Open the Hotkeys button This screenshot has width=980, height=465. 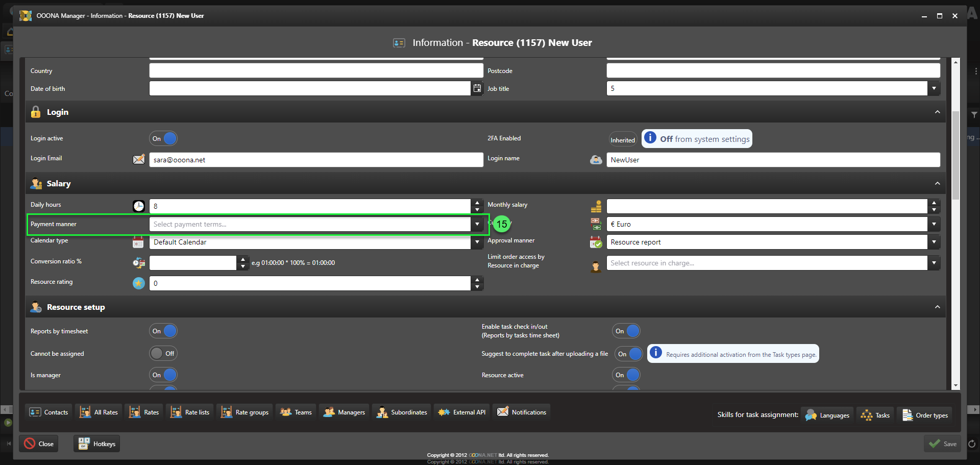coord(97,444)
